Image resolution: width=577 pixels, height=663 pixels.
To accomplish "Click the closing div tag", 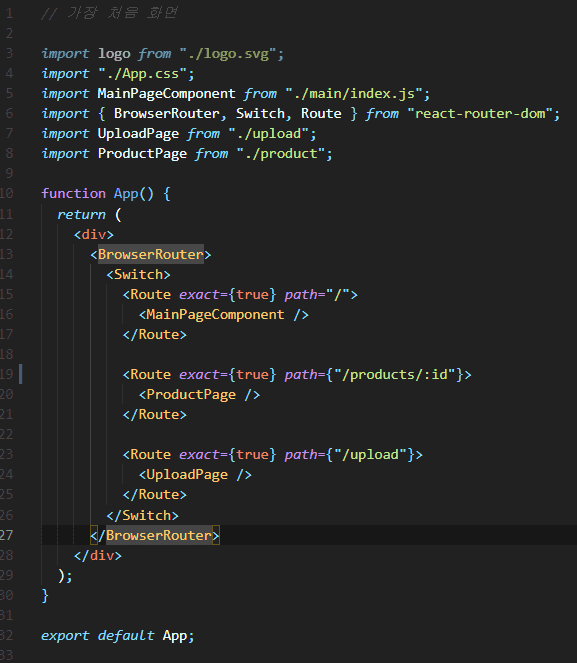I will [x=98, y=555].
